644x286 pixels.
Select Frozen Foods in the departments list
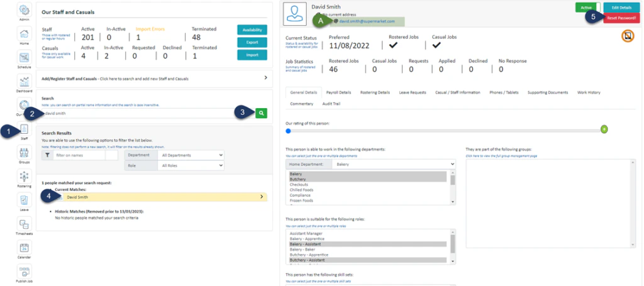(x=369, y=201)
